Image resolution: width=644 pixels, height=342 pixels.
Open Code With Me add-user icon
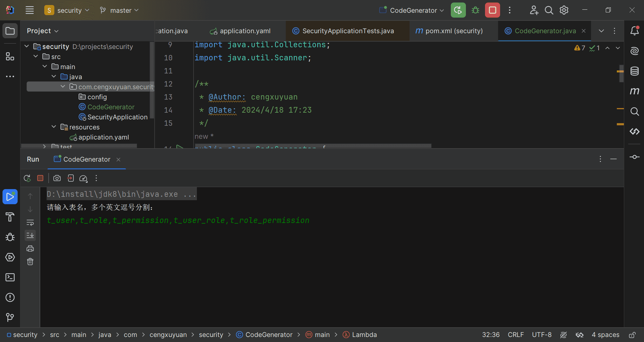point(534,10)
